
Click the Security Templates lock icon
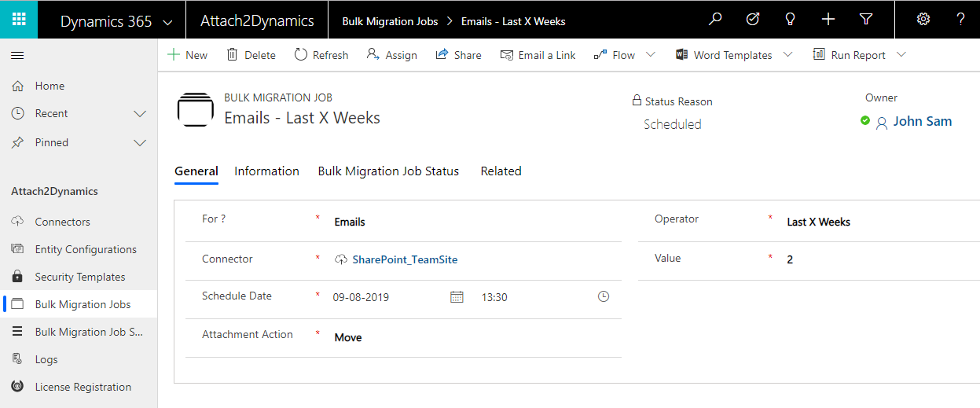(x=17, y=277)
